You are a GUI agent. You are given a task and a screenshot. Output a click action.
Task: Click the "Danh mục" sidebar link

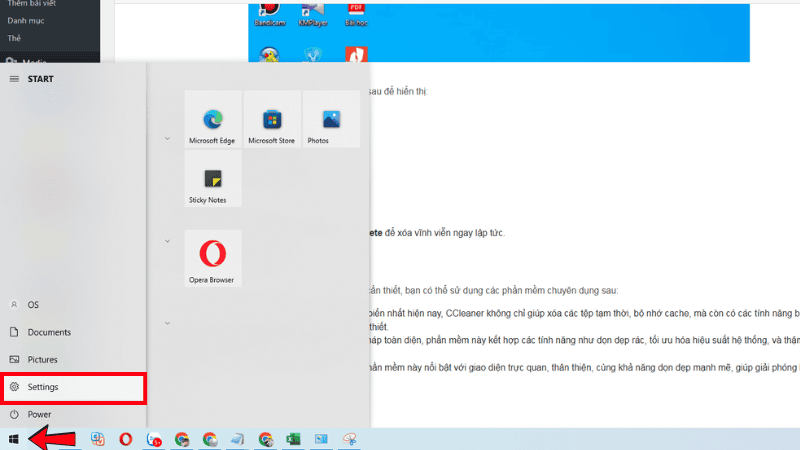tap(26, 20)
